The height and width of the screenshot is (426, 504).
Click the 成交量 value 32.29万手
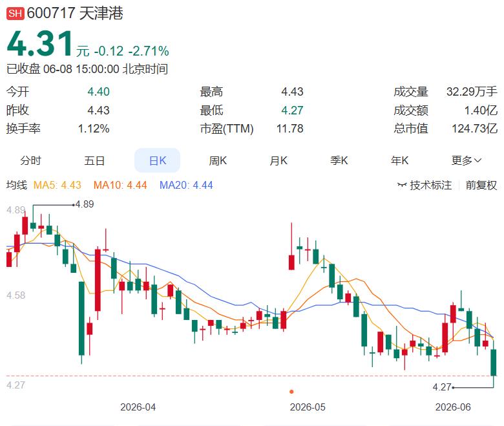[x=472, y=92]
